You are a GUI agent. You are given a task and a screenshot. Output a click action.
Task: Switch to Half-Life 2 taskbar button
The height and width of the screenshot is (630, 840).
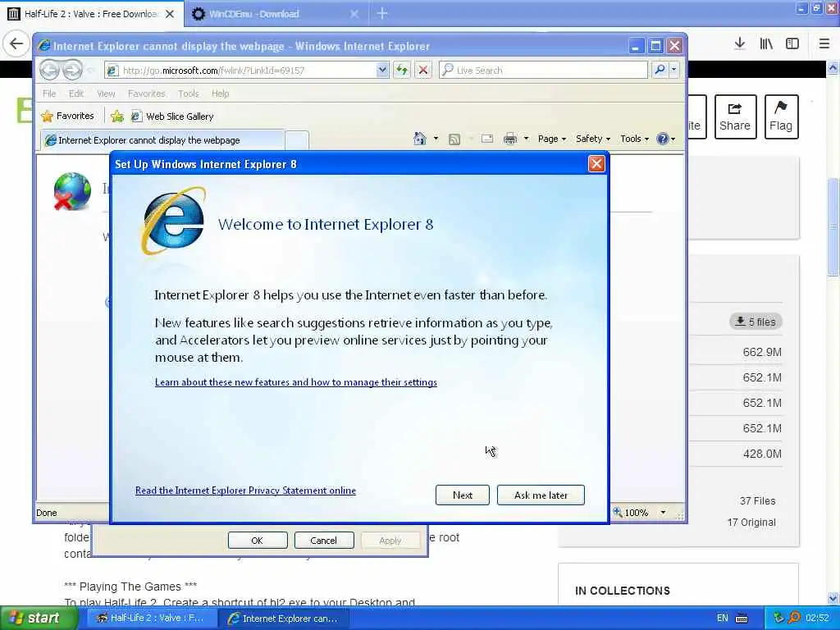point(150,619)
